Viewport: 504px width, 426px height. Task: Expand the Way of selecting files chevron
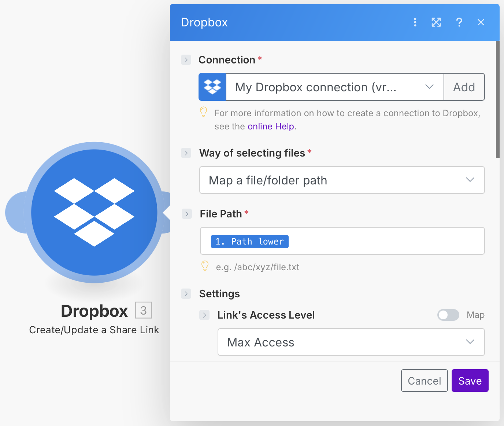(x=186, y=153)
